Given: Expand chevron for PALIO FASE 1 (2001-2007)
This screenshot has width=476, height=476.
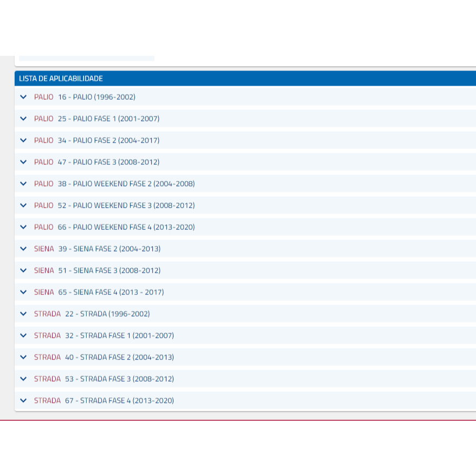Looking at the screenshot, I should (23, 119).
